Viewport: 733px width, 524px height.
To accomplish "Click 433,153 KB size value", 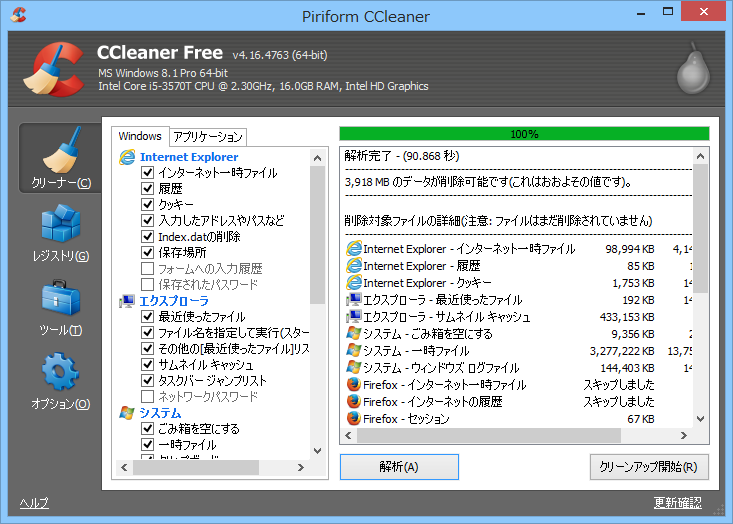I will pos(627,317).
